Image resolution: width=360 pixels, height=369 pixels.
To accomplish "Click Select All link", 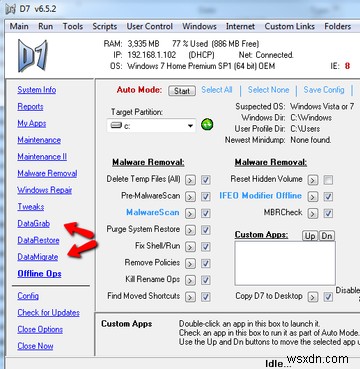I will tap(217, 90).
